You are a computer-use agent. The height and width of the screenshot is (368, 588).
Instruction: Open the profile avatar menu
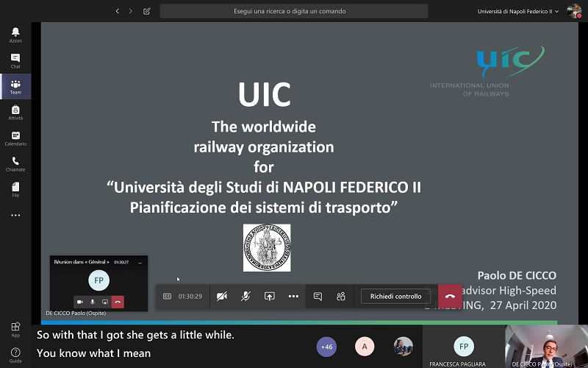coord(574,11)
